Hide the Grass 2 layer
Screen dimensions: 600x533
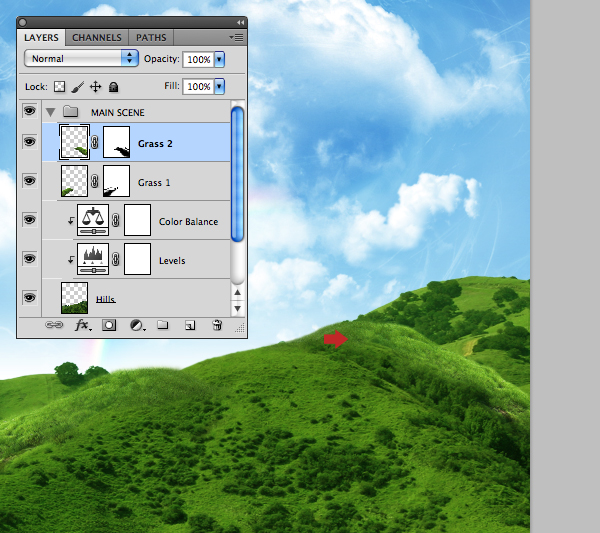click(29, 142)
